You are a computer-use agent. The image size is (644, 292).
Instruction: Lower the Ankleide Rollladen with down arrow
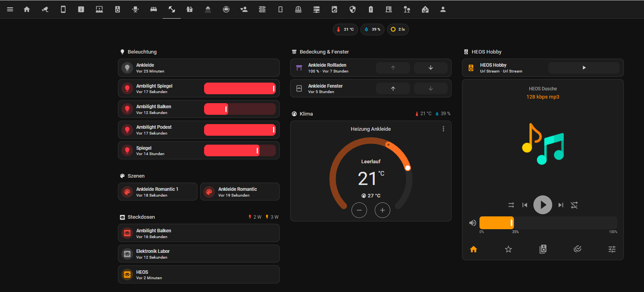pos(430,68)
